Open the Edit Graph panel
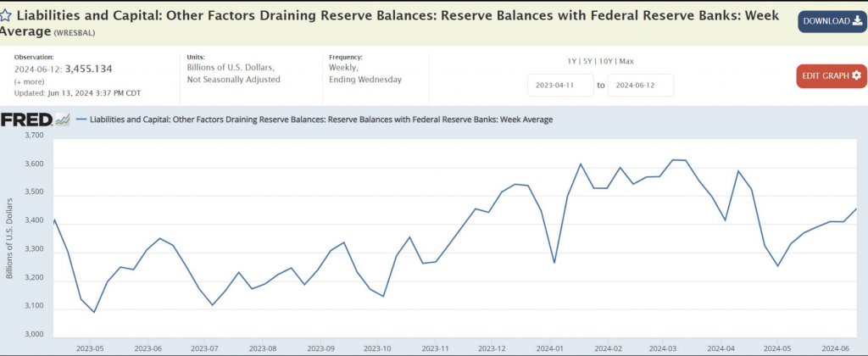The image size is (868, 356). 832,75
